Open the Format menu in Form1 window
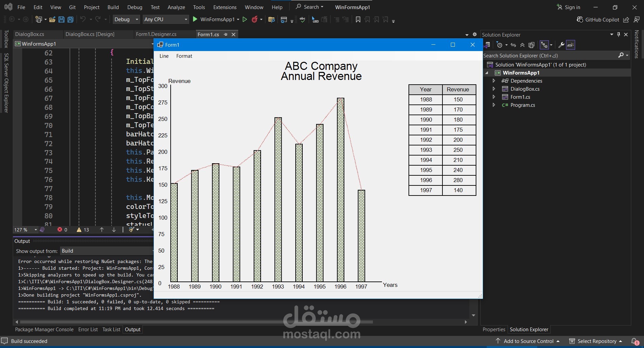Viewport: 644px width, 348px height. (x=184, y=56)
